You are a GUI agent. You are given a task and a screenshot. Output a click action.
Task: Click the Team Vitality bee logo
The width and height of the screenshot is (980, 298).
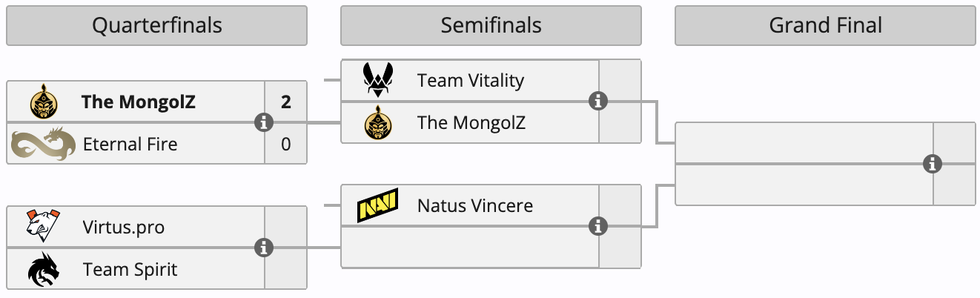coord(378,80)
